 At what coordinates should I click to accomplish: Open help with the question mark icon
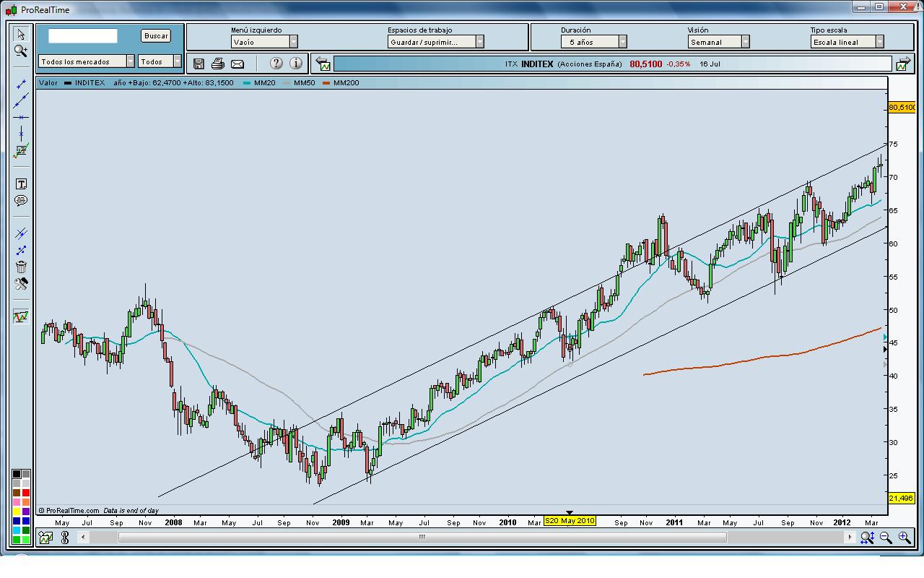276,64
